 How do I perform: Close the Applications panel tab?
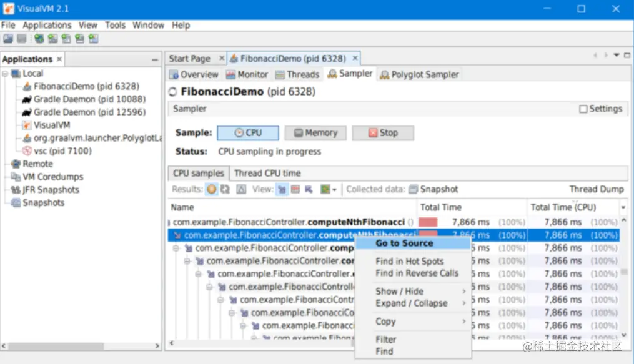(59, 59)
